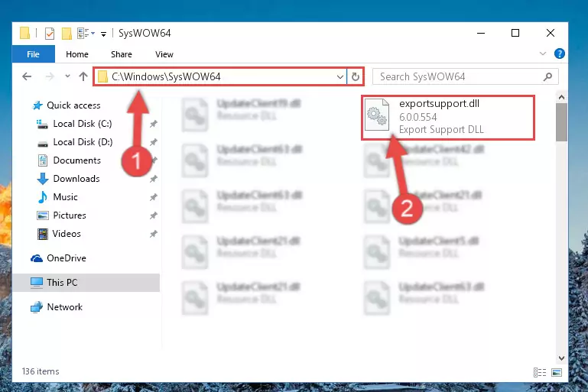
Task: Switch to details view layout icon
Action: pyautogui.click(x=540, y=372)
